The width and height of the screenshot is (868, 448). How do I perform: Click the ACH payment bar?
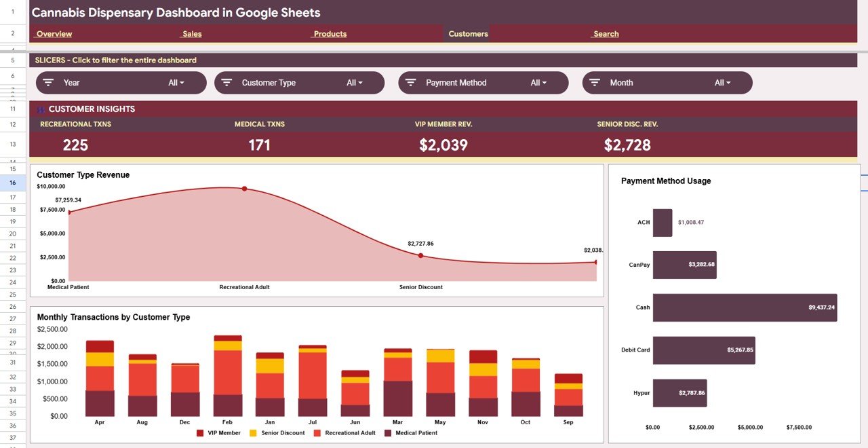tap(663, 223)
